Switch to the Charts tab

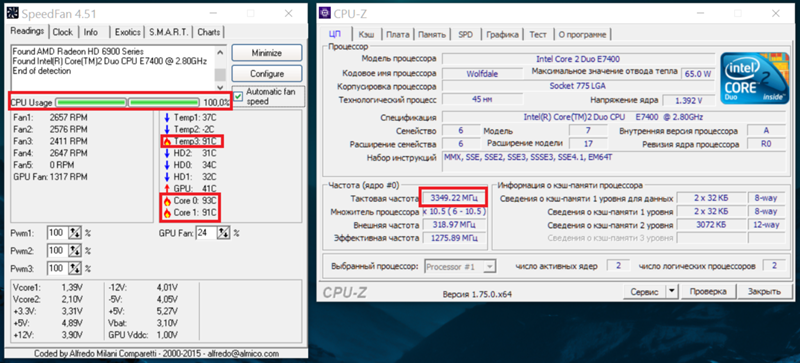click(x=209, y=32)
